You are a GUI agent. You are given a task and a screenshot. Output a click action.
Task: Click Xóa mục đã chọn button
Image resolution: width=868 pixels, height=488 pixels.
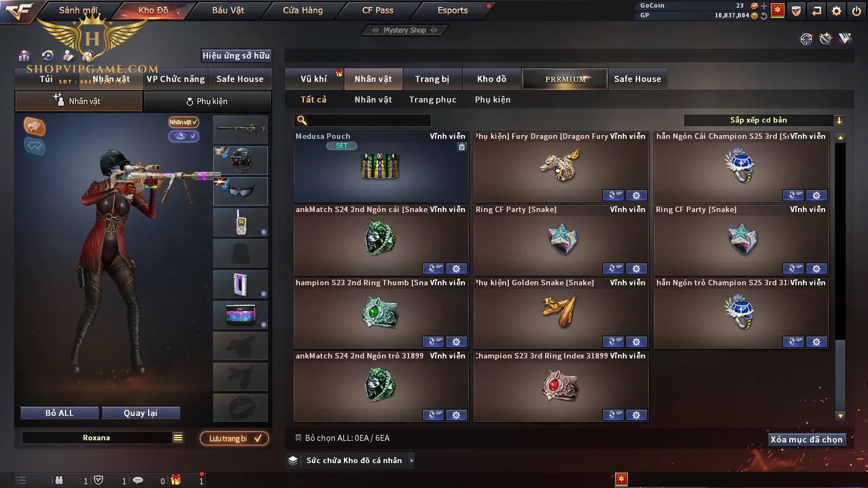807,439
